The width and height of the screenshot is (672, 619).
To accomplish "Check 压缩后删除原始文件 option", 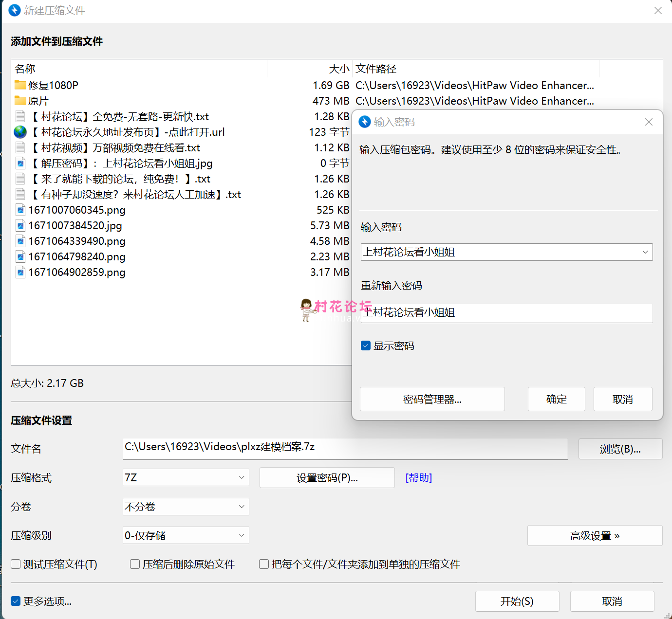I will pyautogui.click(x=135, y=564).
